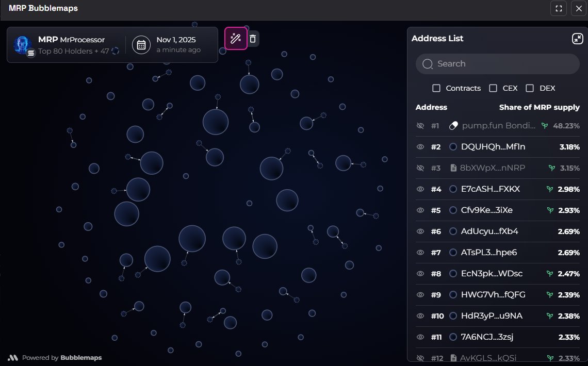Select address Cfv9Ke...3iXe in the list
Viewport: 588px width, 366px height.
pyautogui.click(x=486, y=210)
